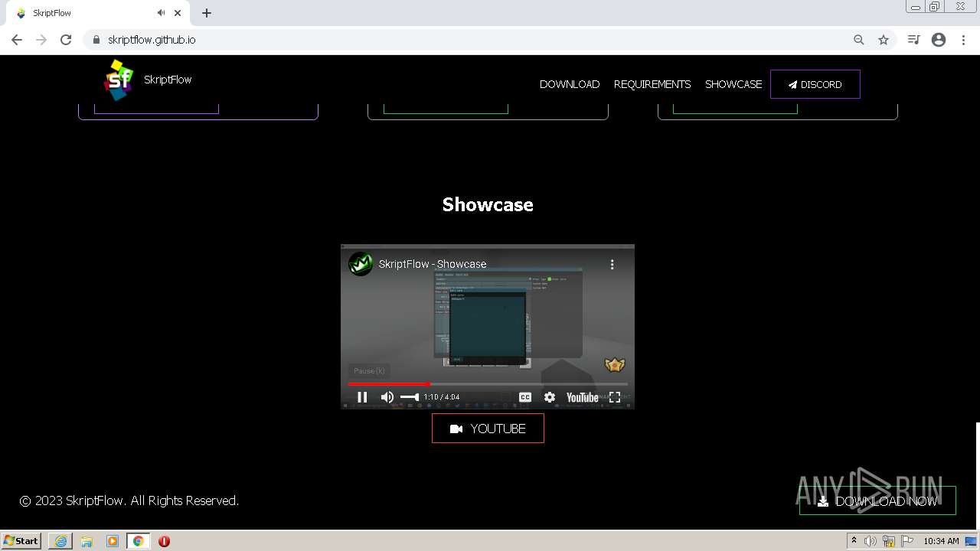This screenshot has width=980, height=551.
Task: Click the DOWNLOAD NOW button
Action: point(877,500)
